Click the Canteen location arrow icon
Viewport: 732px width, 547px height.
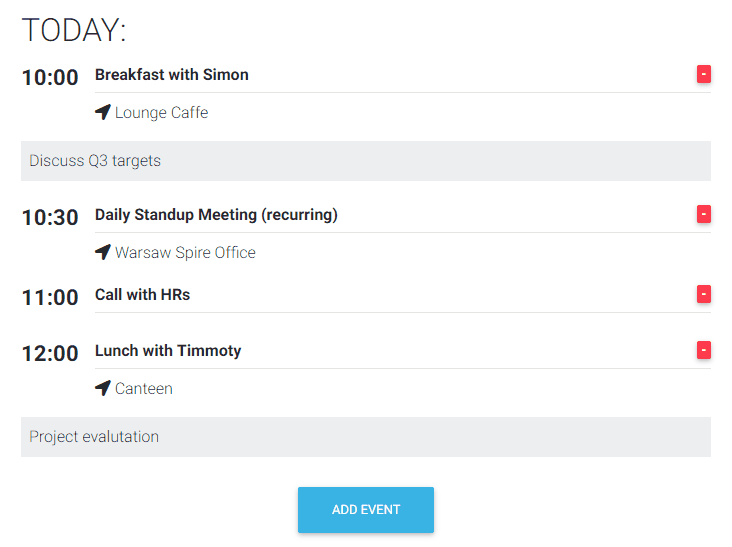102,388
